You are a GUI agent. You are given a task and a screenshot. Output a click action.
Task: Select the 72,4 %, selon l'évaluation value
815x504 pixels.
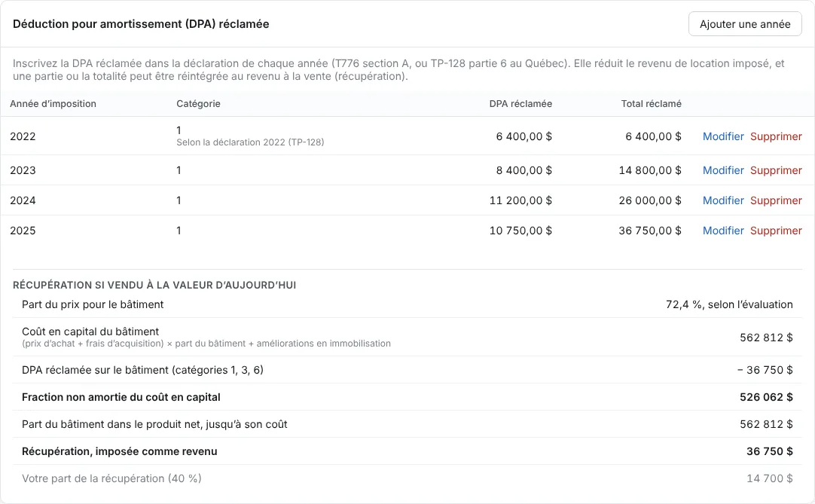pyautogui.click(x=729, y=304)
